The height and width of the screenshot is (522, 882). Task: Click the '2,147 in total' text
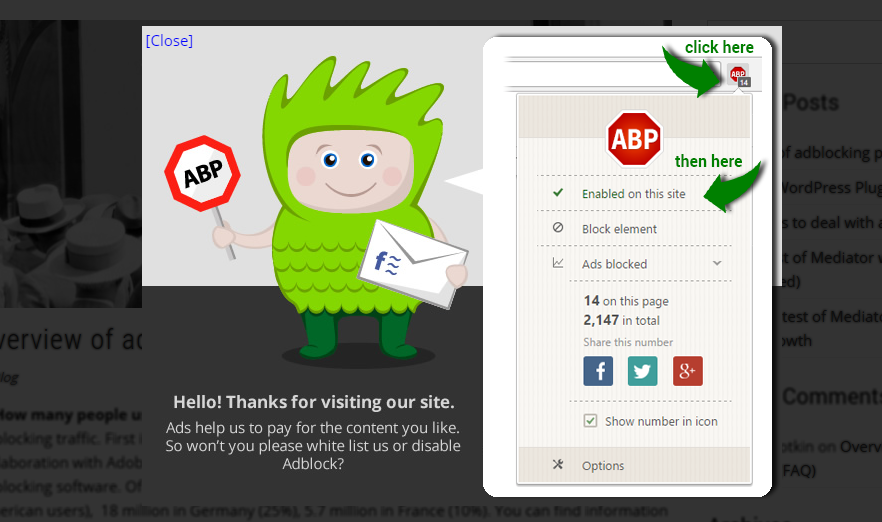622,320
